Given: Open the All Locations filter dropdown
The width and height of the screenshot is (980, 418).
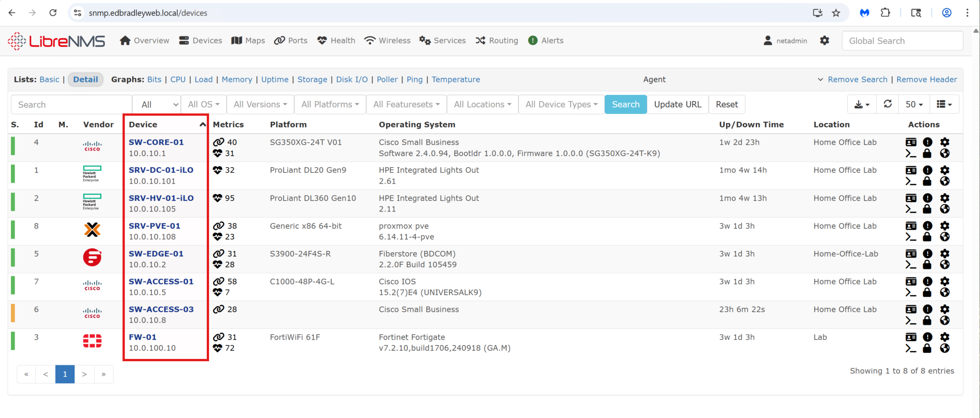Looking at the screenshot, I should 482,104.
